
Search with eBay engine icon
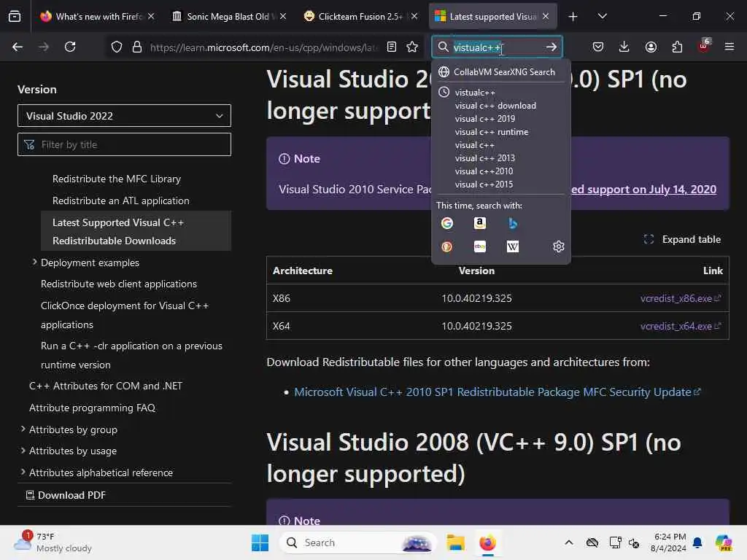[480, 246]
